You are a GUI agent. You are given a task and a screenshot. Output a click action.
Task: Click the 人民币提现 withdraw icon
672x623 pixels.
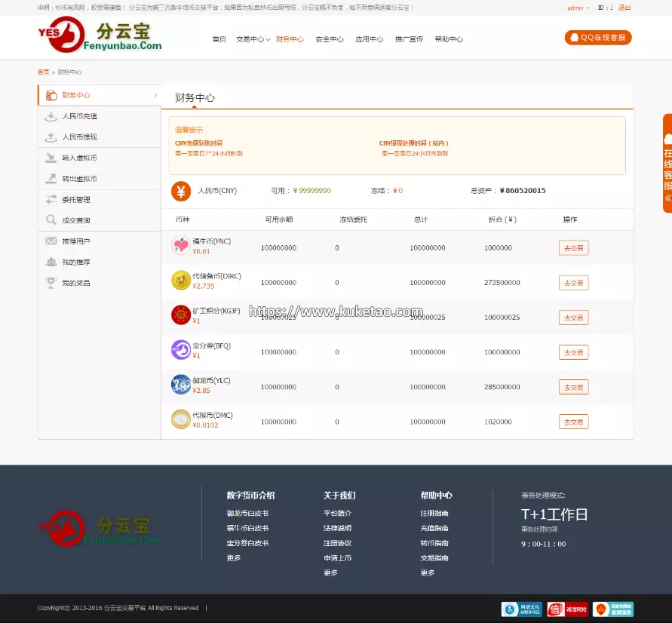coord(51,137)
